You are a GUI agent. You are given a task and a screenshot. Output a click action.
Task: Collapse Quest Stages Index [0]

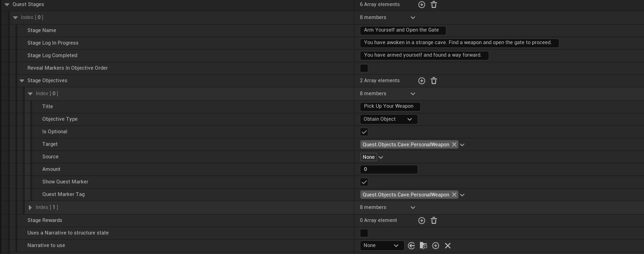15,18
